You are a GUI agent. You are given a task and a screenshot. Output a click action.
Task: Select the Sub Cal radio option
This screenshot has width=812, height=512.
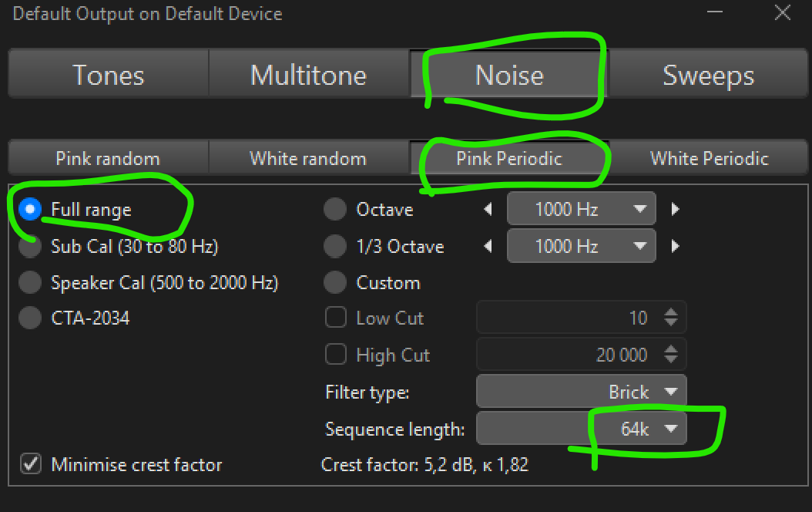click(30, 247)
